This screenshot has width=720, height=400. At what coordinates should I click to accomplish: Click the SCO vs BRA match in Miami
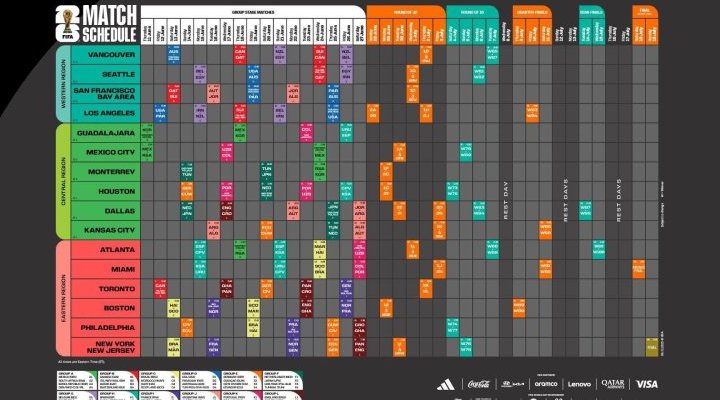coord(320,269)
